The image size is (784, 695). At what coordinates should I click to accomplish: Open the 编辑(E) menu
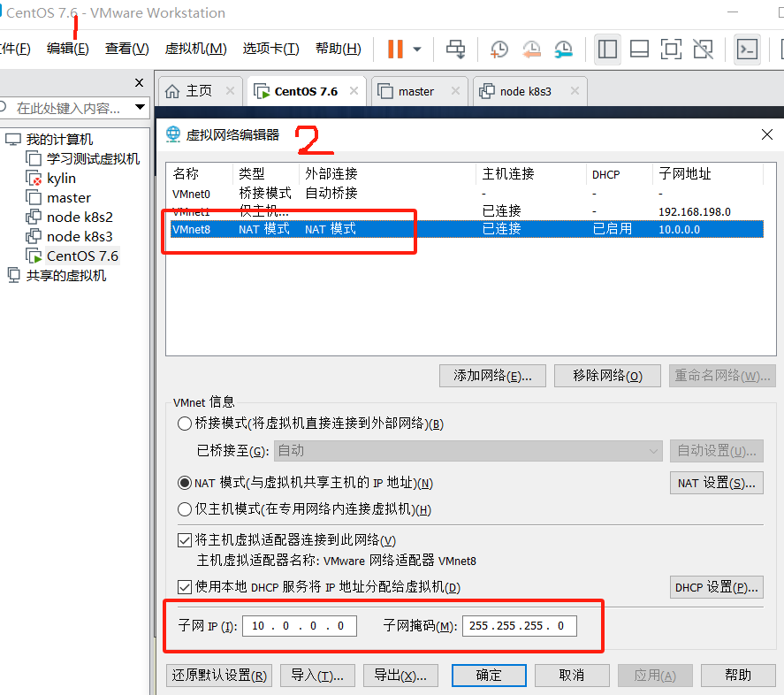click(67, 49)
